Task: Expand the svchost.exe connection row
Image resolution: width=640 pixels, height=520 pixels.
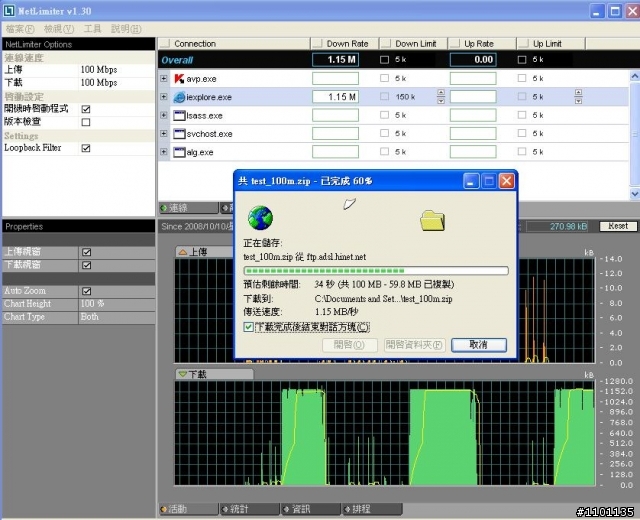Action: [164, 133]
